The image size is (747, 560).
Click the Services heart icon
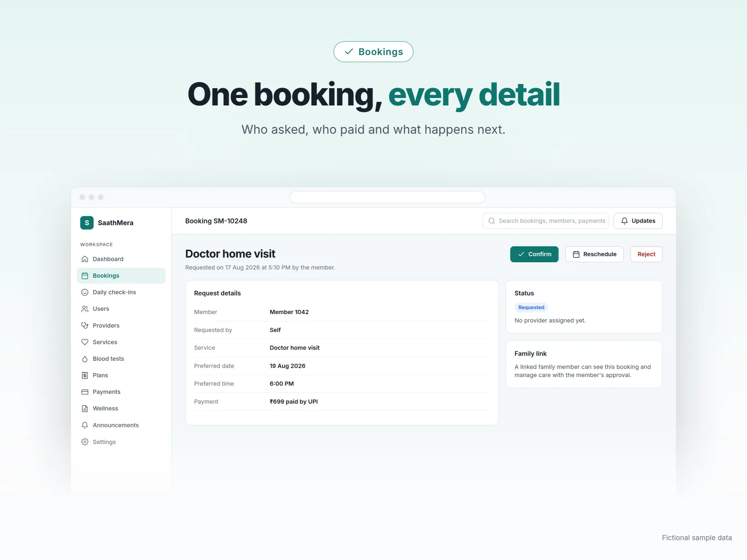(85, 342)
